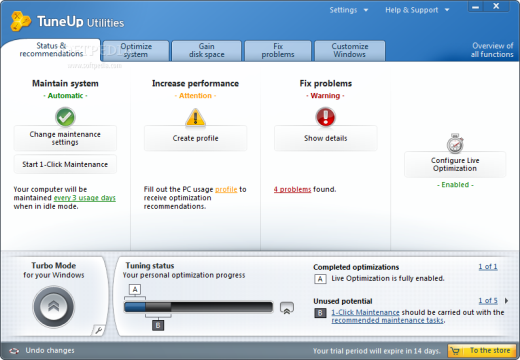The width and height of the screenshot is (520, 360).
Task: Click the 1 of 1 completed optimizations link
Action: (488, 267)
